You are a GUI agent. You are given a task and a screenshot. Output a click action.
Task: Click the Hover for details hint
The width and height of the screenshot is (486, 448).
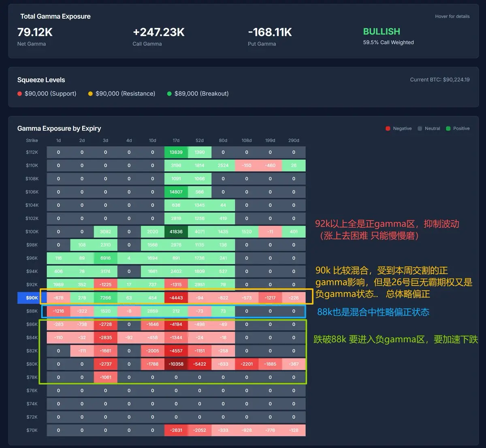tap(452, 17)
